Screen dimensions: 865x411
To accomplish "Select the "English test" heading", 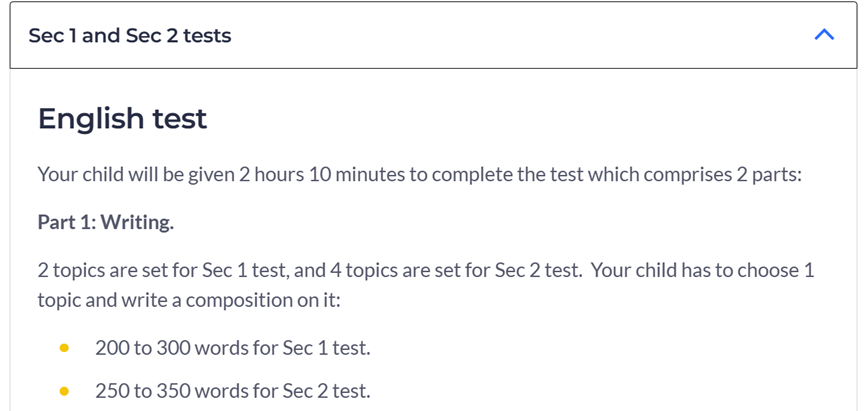I will tap(122, 119).
